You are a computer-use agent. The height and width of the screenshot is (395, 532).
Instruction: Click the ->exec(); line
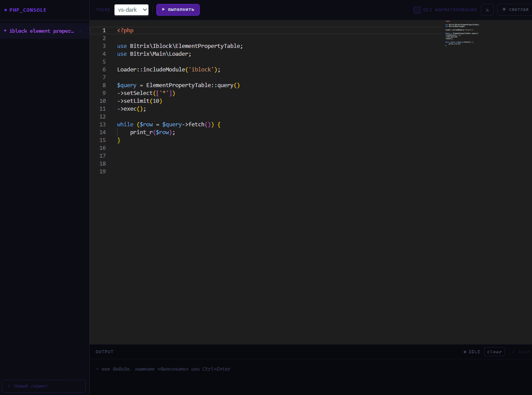pos(131,109)
